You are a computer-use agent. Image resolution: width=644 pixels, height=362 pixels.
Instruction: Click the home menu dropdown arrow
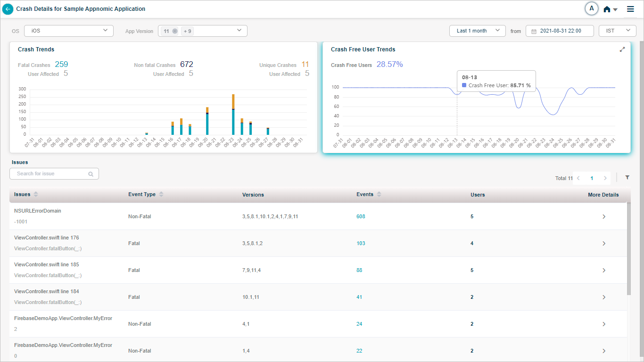615,9
